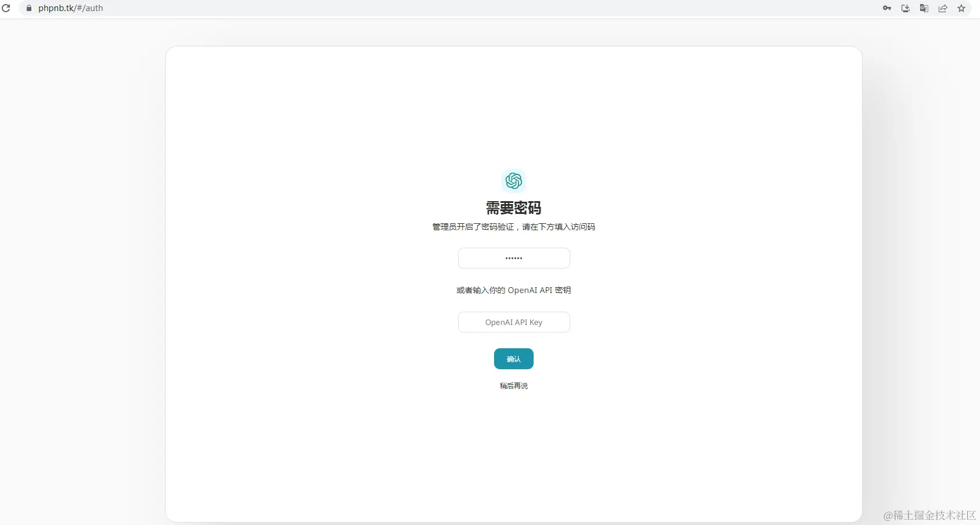Confirm with the teal 确认 button

pyautogui.click(x=514, y=359)
